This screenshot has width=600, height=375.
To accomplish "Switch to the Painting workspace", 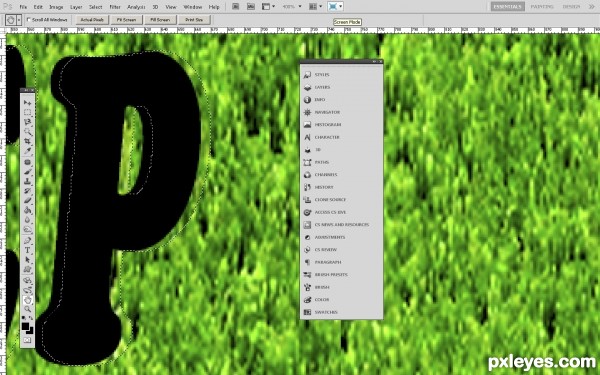I will [x=542, y=7].
